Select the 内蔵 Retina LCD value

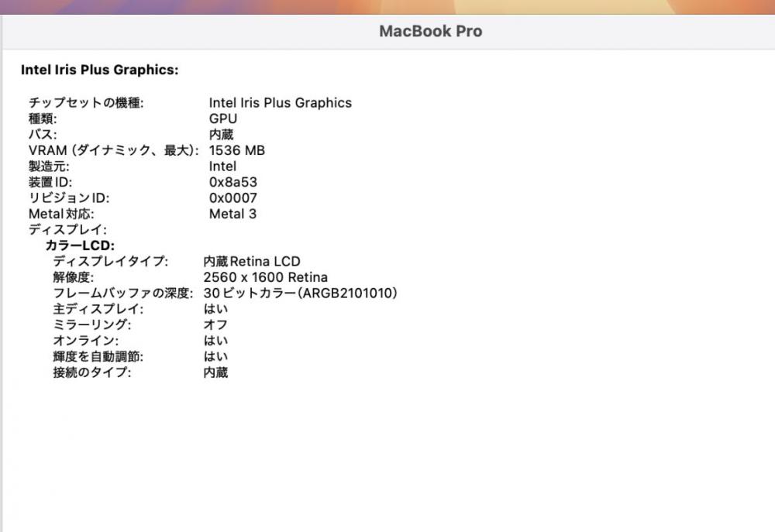252,261
